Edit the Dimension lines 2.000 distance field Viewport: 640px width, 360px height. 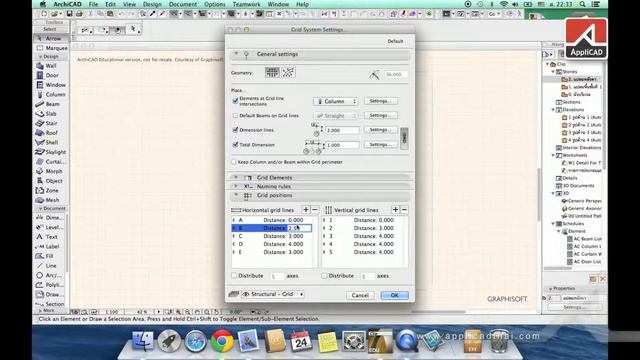coord(342,130)
